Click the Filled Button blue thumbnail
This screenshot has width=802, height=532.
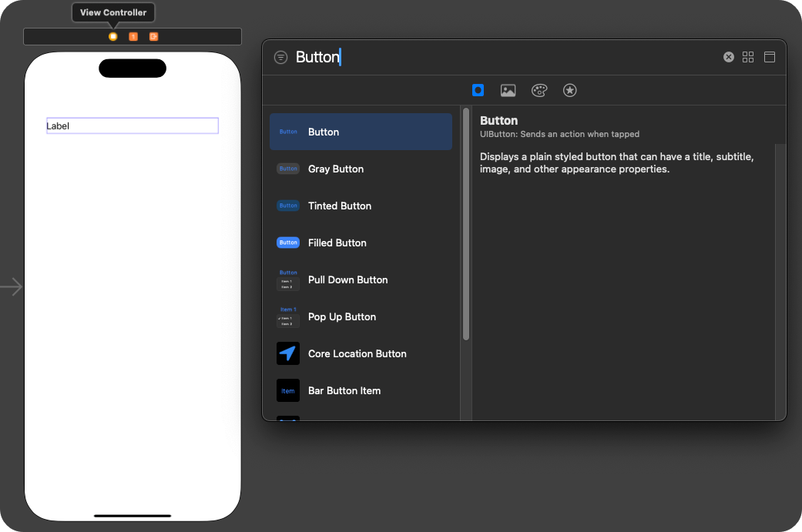(x=288, y=243)
